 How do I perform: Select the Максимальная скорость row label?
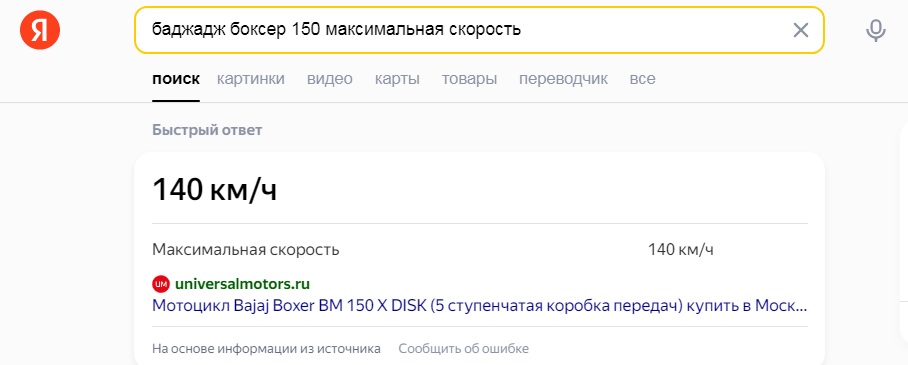click(246, 250)
